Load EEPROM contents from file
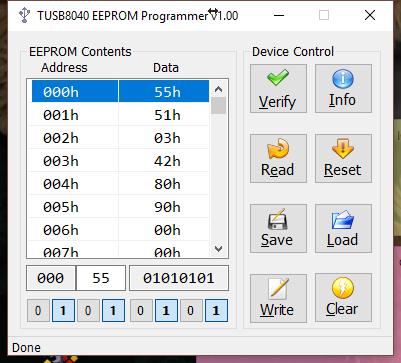Viewport: 401px width, 363px height. (343, 229)
